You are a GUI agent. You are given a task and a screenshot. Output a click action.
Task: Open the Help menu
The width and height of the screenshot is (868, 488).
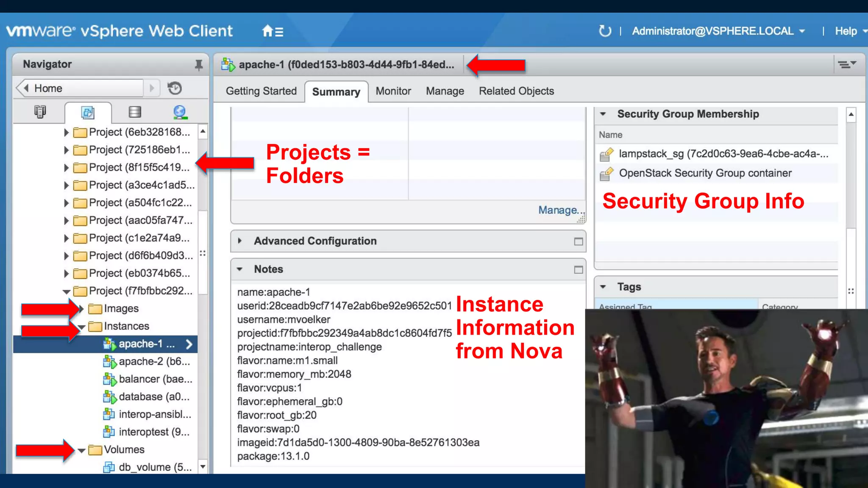click(850, 31)
